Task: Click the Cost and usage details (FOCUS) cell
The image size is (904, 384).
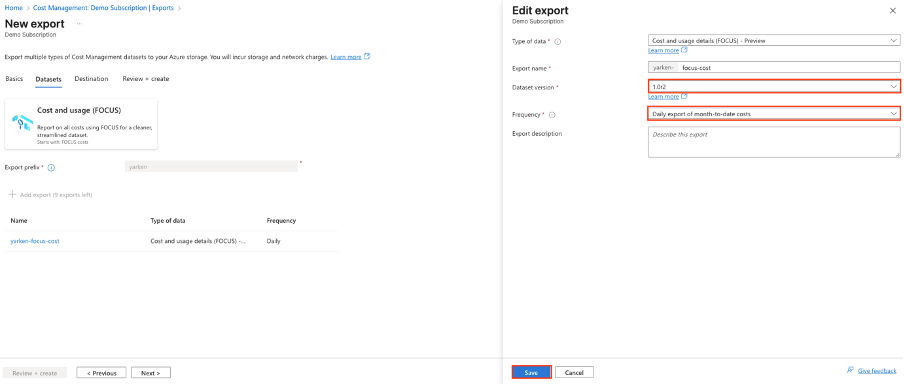Action: [198, 241]
